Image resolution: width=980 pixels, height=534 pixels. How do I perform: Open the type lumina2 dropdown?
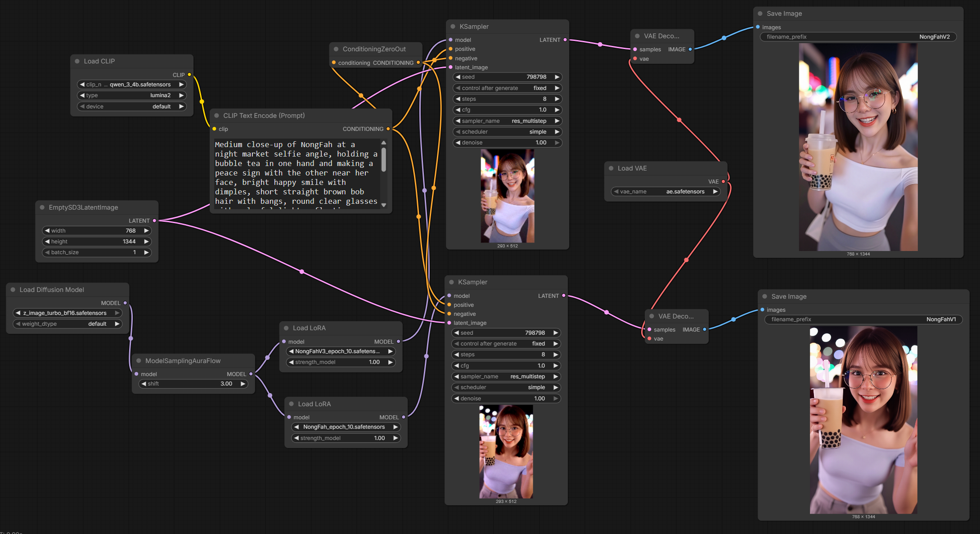point(132,95)
